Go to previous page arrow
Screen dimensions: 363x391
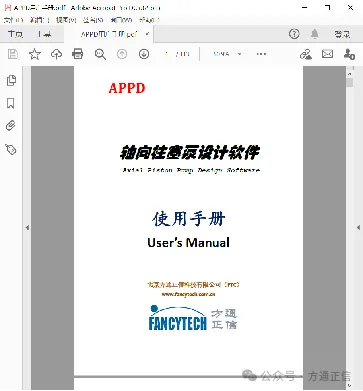pyautogui.click(x=122, y=54)
